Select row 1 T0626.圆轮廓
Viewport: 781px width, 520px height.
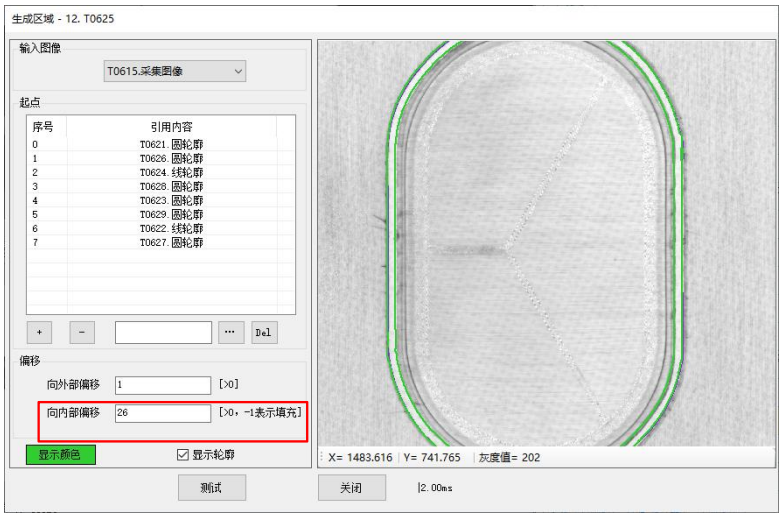click(x=170, y=158)
